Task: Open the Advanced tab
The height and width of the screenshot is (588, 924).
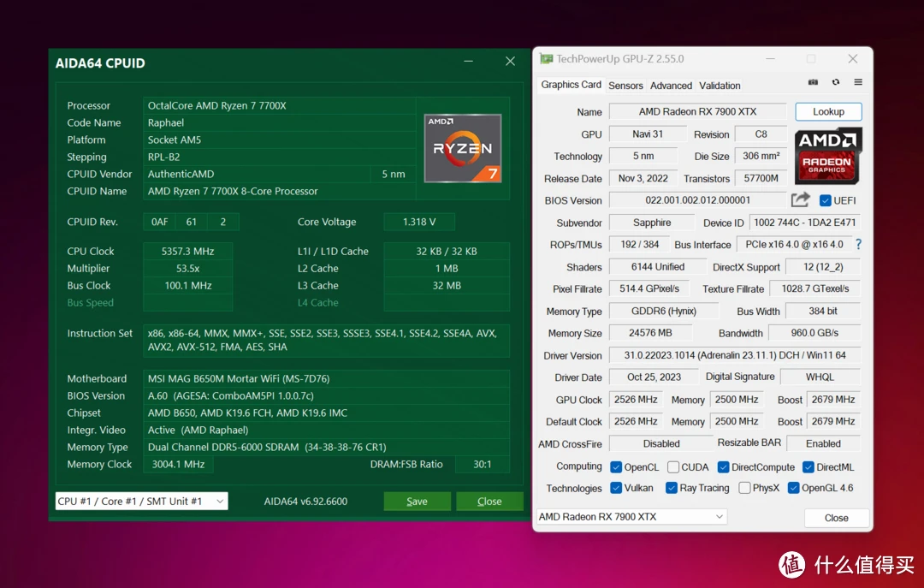Action: coord(671,86)
